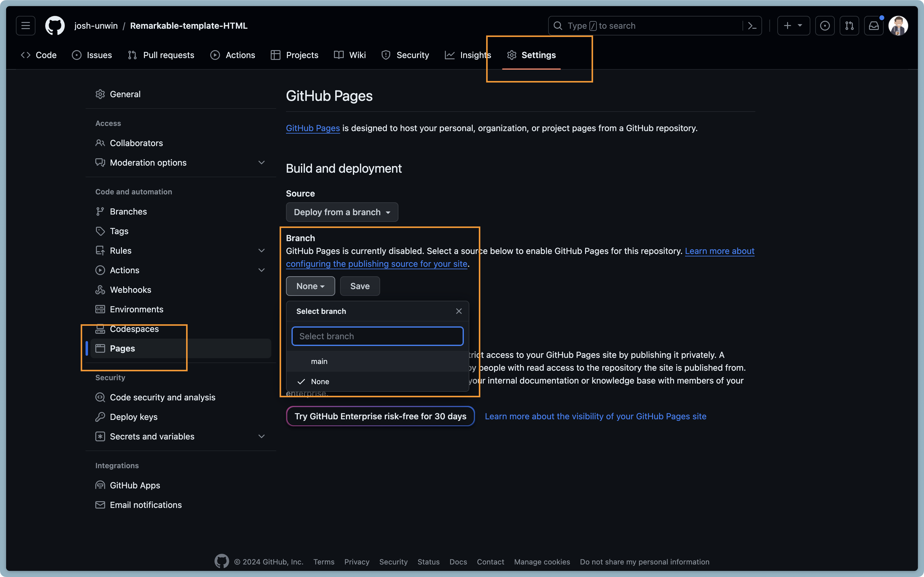Close the Select branch popup

459,311
